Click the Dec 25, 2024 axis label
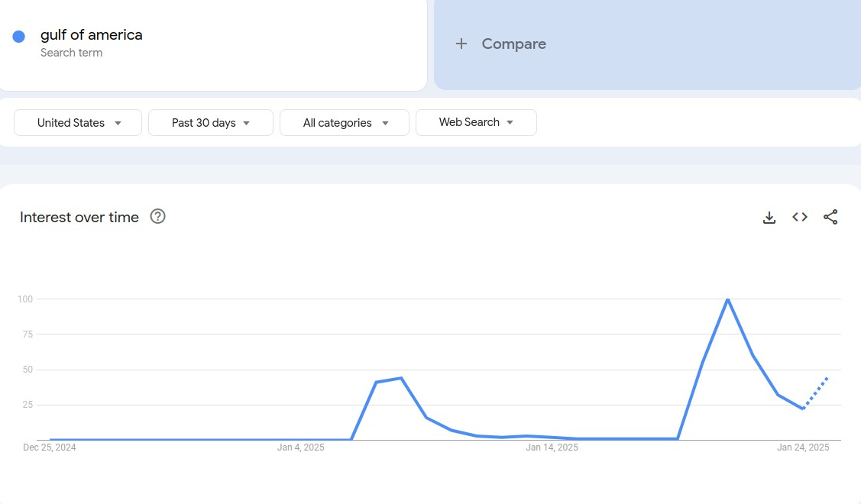The image size is (861, 504). pyautogui.click(x=50, y=447)
